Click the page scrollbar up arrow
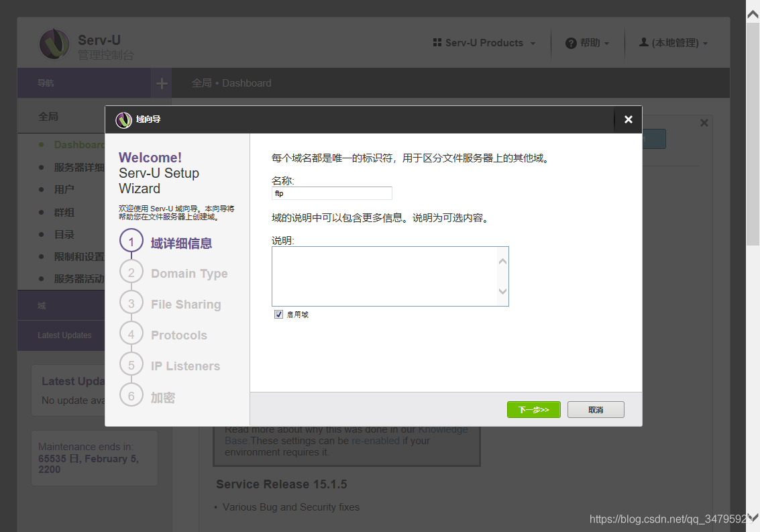This screenshot has width=760, height=532. (x=753, y=15)
